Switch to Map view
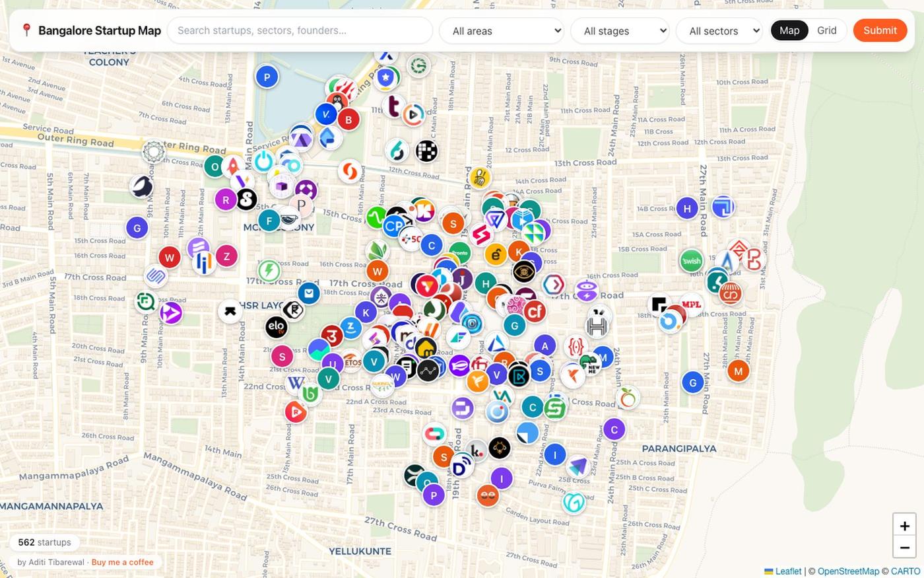The image size is (924, 578). tap(789, 30)
